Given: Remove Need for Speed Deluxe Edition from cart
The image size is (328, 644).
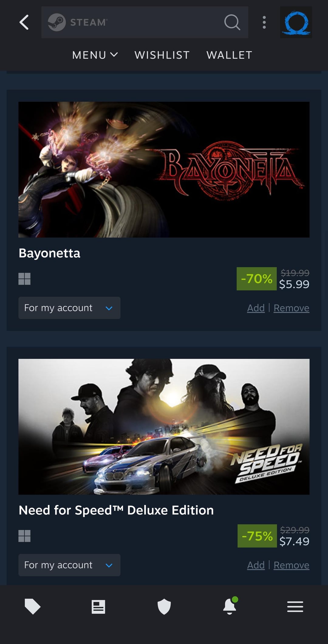Looking at the screenshot, I should [x=291, y=565].
